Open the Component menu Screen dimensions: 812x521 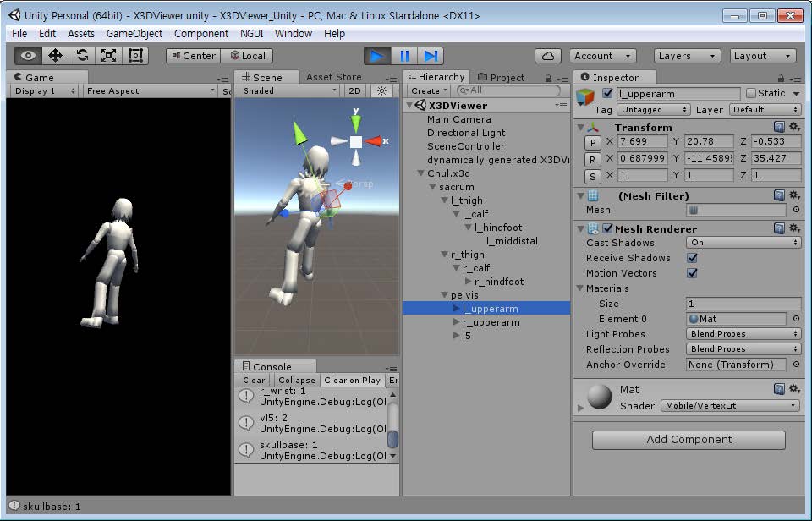tap(201, 34)
